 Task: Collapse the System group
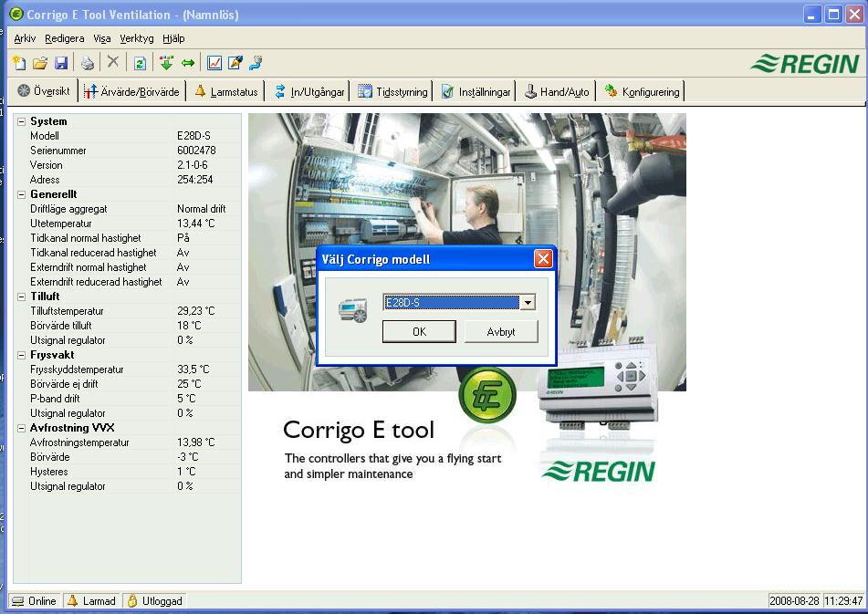point(22,121)
